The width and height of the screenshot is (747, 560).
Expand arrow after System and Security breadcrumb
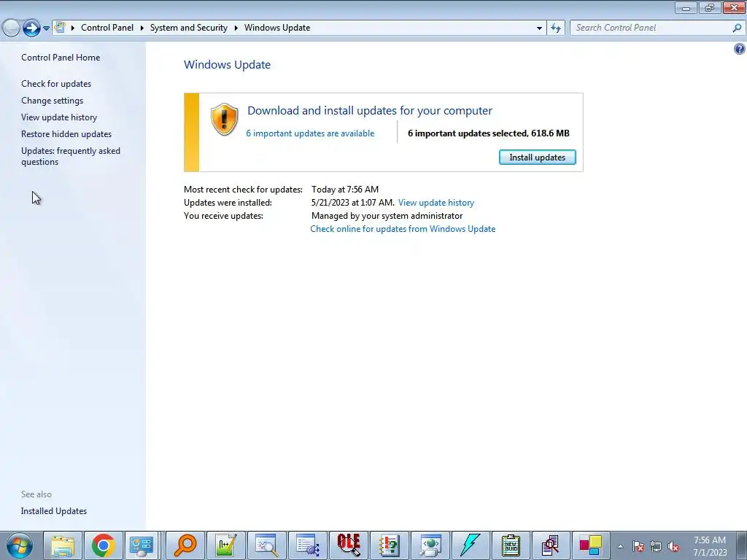(x=236, y=28)
